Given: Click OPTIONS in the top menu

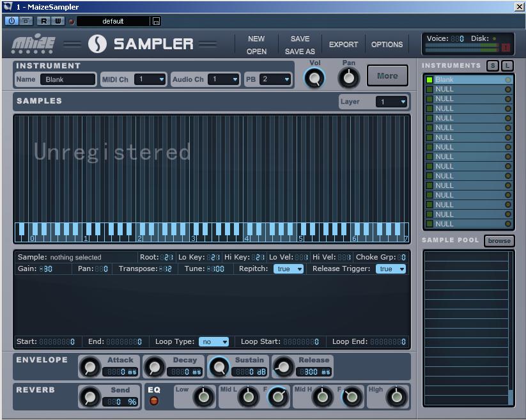Looking at the screenshot, I should pos(387,44).
